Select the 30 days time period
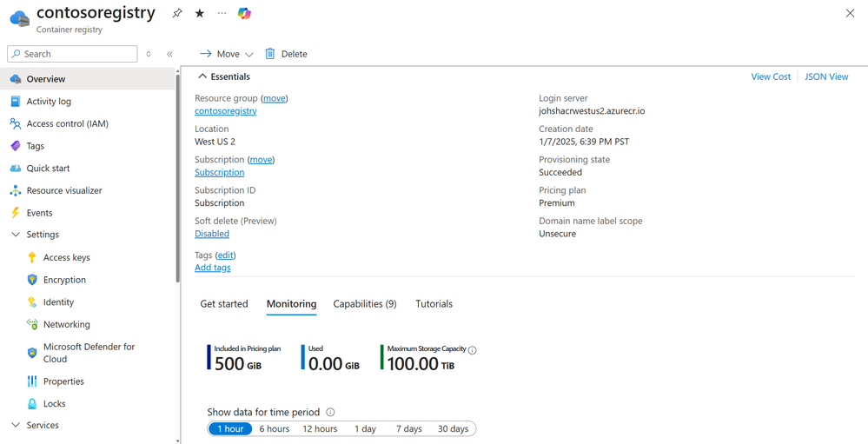Image resolution: width=868 pixels, height=444 pixels. [453, 429]
